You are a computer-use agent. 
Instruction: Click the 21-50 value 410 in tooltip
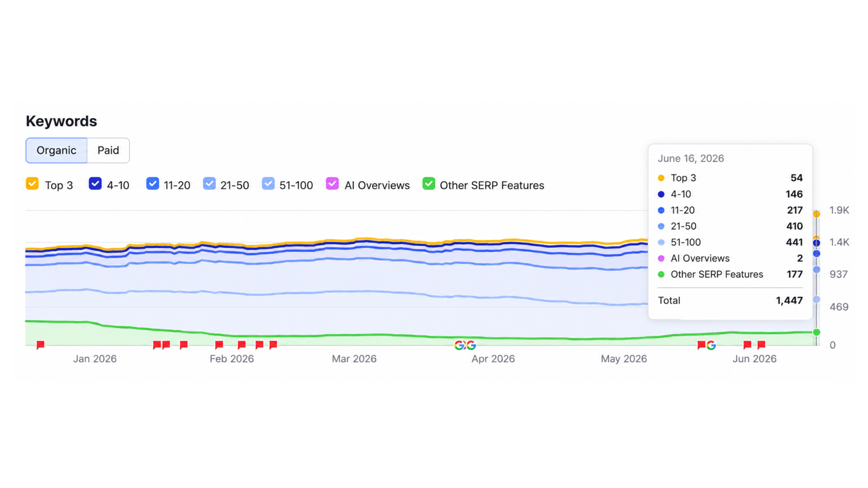794,226
